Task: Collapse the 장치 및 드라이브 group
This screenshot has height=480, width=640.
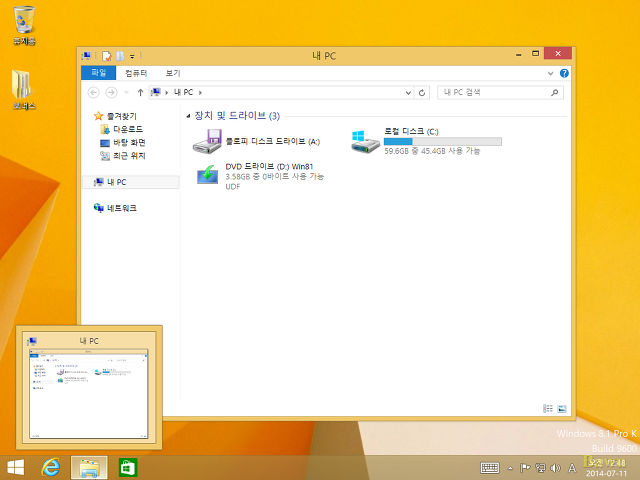Action: (188, 116)
